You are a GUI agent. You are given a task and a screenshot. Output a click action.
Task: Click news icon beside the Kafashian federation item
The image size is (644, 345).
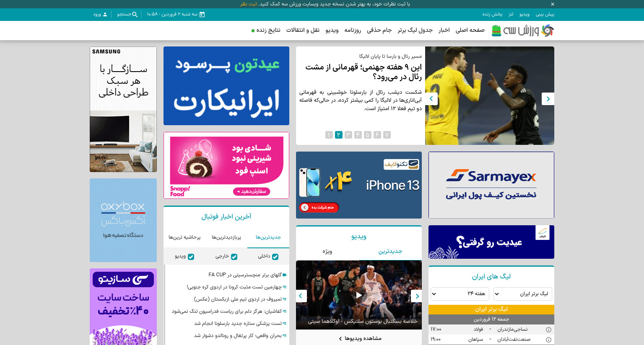click(285, 312)
